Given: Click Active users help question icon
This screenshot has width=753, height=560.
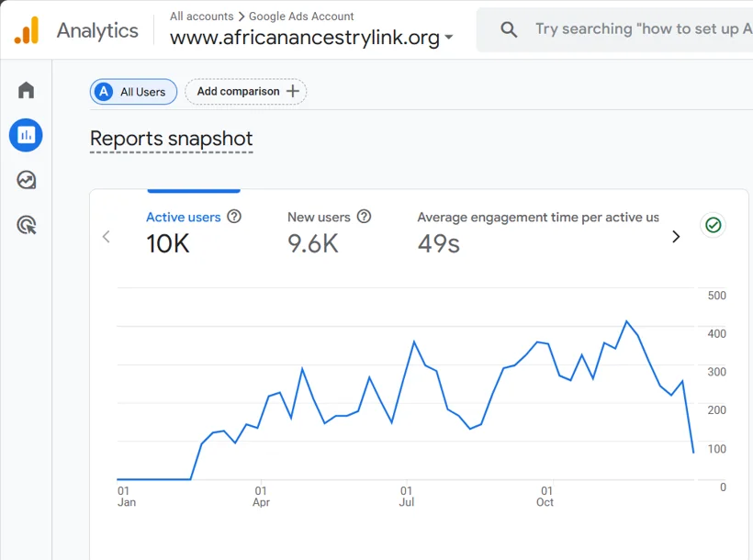Looking at the screenshot, I should 234,217.
